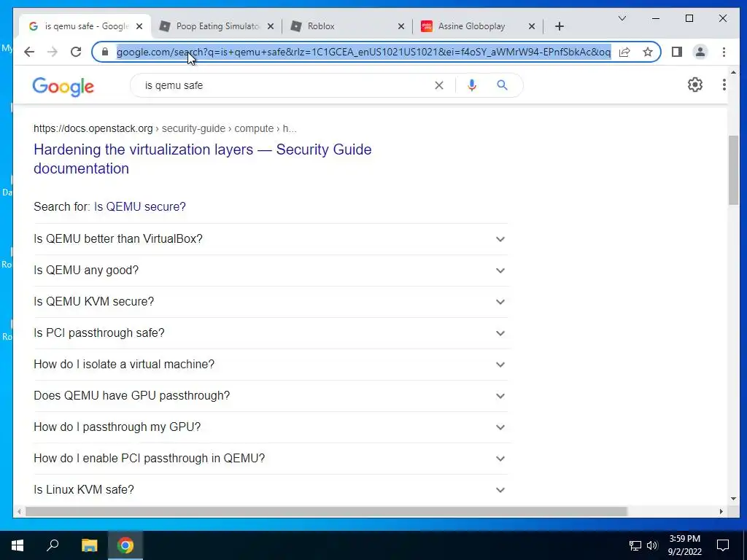Click the address bar URL
The height and width of the screenshot is (560, 747).
pos(363,52)
